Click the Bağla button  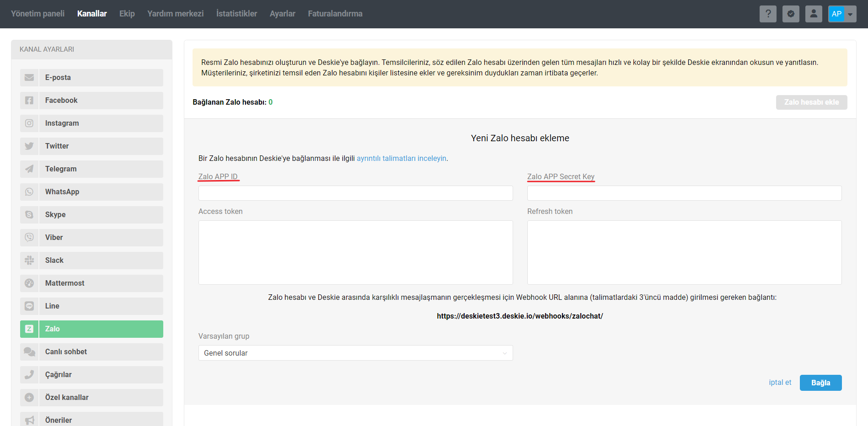coord(820,383)
